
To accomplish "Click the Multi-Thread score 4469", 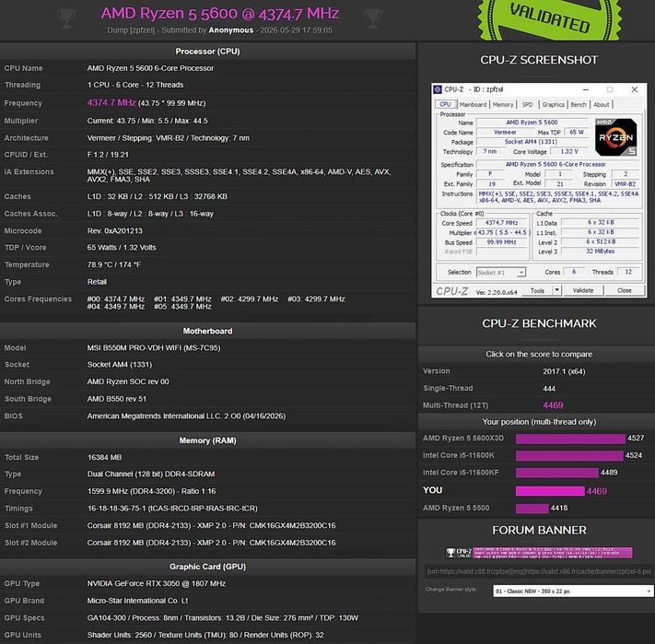I will (x=553, y=405).
